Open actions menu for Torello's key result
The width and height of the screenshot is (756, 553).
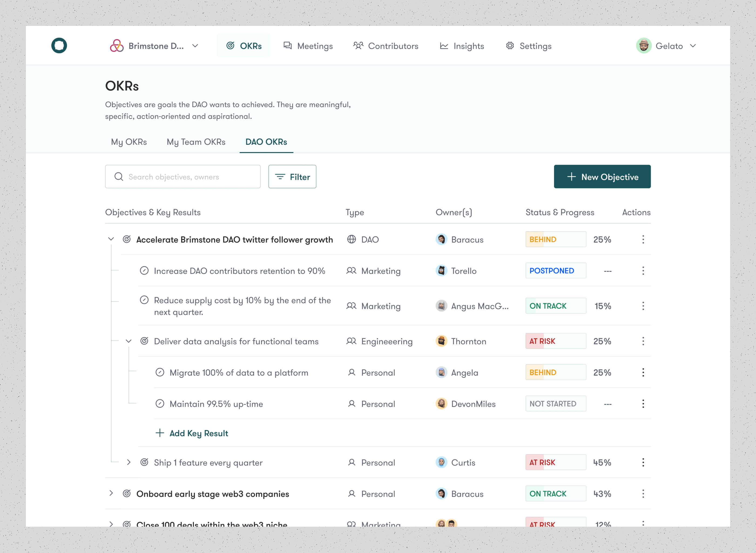click(643, 271)
